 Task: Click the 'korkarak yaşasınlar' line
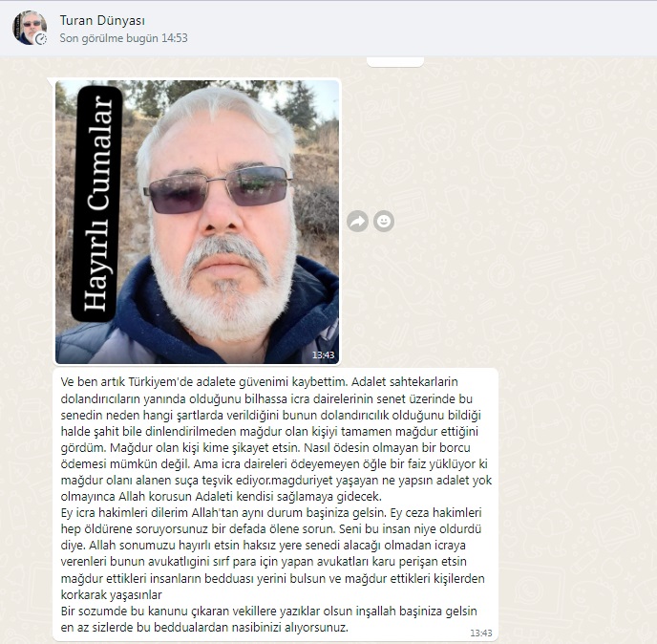pos(111,594)
